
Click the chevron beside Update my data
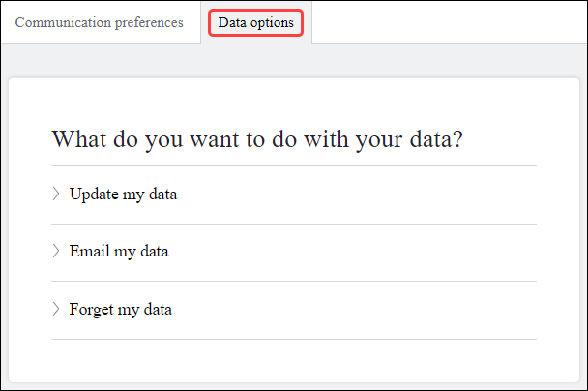(56, 194)
